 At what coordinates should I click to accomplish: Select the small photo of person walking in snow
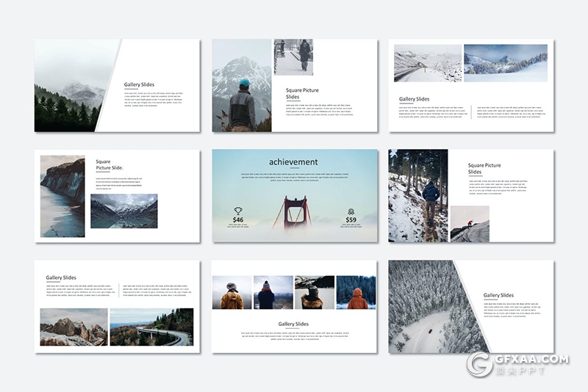(293, 57)
